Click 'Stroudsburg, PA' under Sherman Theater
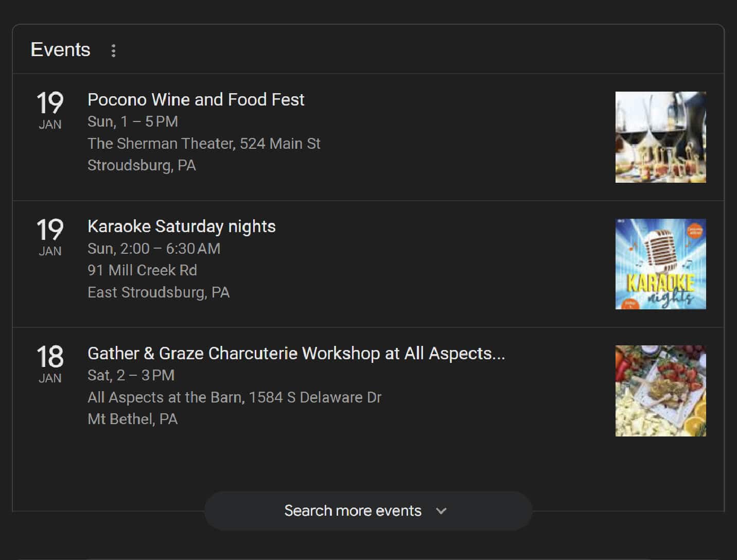The width and height of the screenshot is (737, 560). pos(142,165)
